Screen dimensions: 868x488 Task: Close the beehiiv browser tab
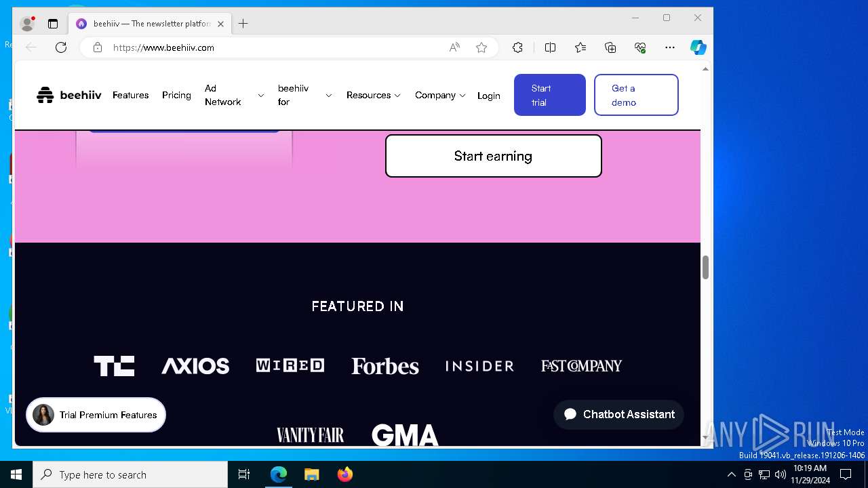(220, 24)
